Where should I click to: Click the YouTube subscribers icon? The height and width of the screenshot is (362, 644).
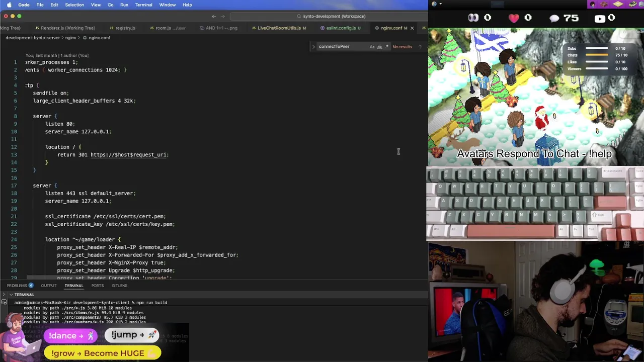600,19
